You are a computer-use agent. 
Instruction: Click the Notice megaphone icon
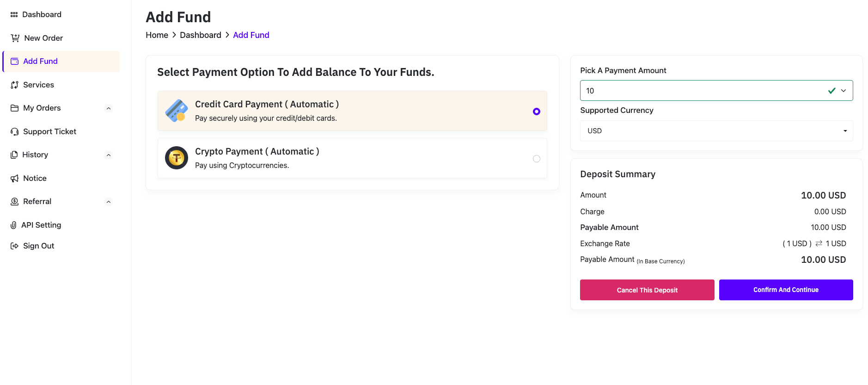(x=15, y=178)
